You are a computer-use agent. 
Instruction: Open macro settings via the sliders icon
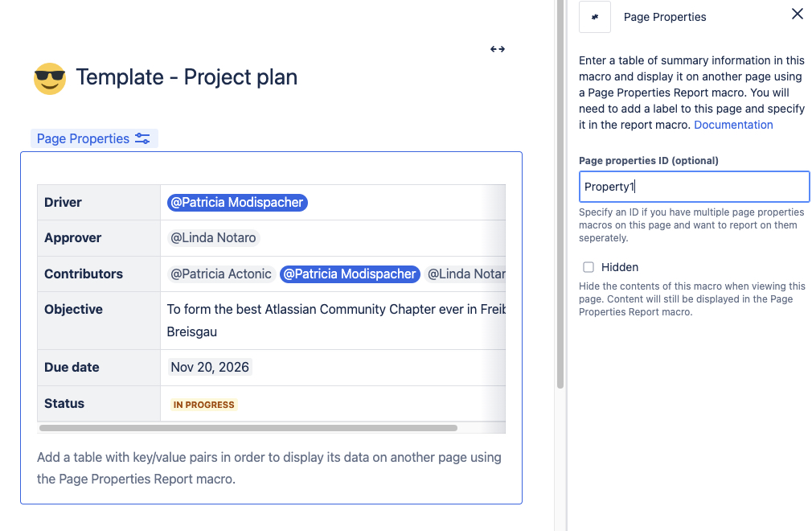click(142, 138)
